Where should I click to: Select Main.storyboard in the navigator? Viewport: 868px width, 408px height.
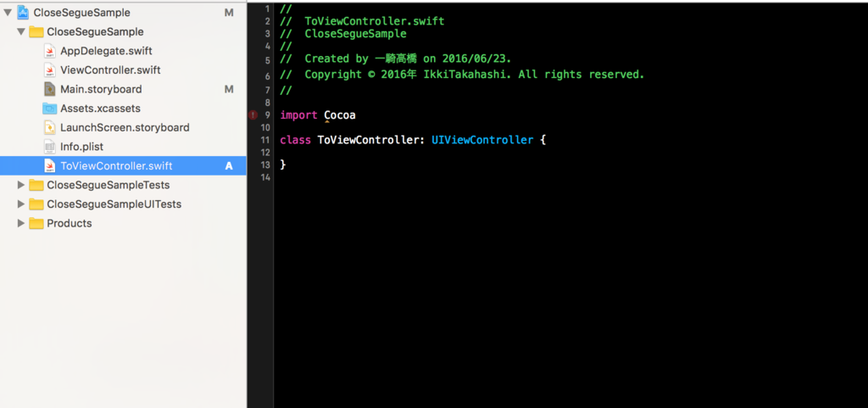pyautogui.click(x=102, y=89)
